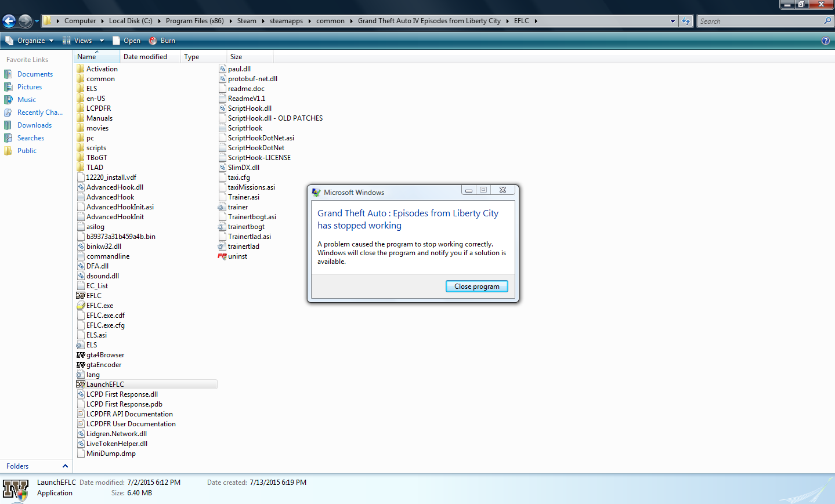Open the Help question mark icon
The width and height of the screenshot is (835, 504).
(x=826, y=41)
